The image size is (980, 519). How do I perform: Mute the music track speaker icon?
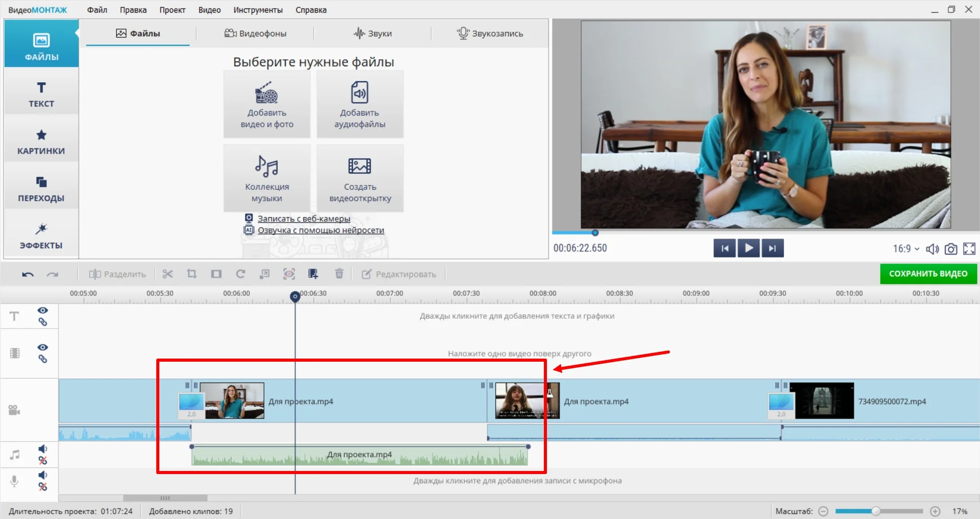(x=43, y=449)
